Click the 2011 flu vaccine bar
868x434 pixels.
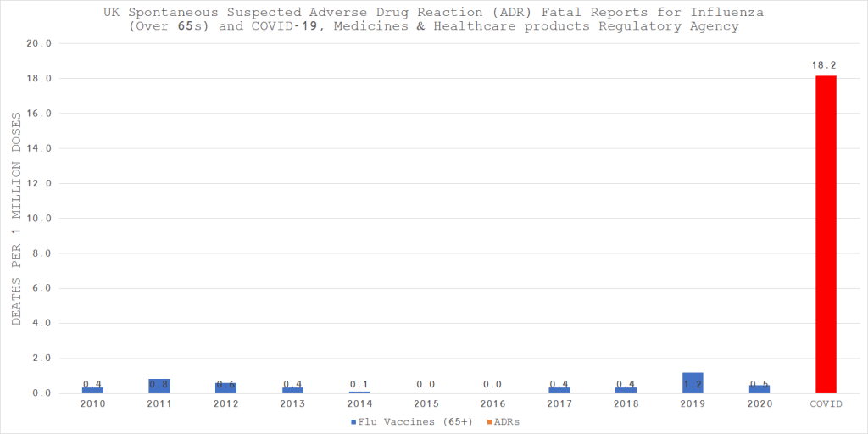pos(159,387)
